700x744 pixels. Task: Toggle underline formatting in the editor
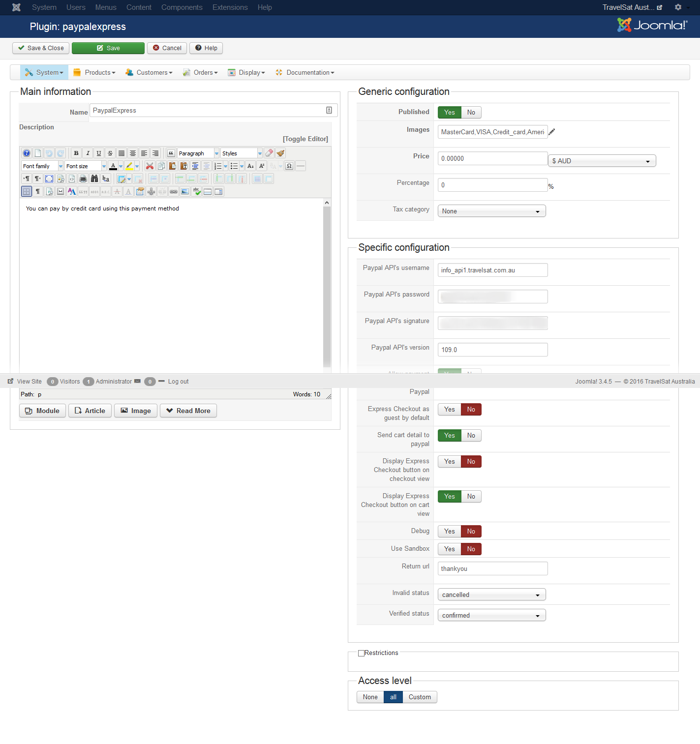tap(99, 153)
